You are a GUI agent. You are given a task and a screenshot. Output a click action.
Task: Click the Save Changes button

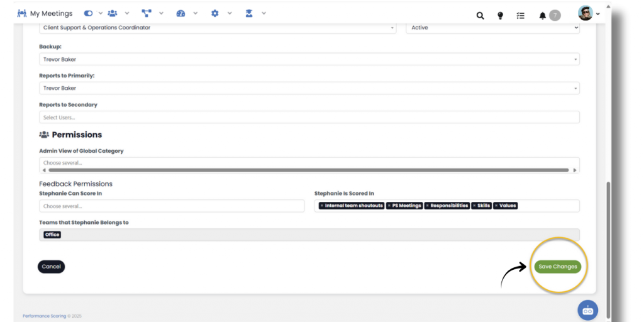(557, 267)
